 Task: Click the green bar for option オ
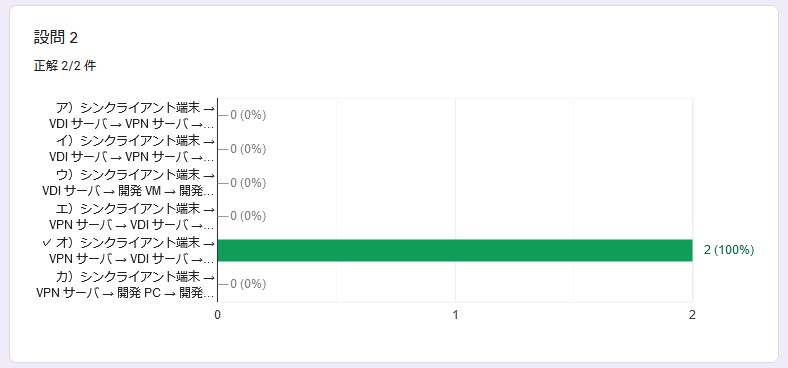pyautogui.click(x=455, y=250)
